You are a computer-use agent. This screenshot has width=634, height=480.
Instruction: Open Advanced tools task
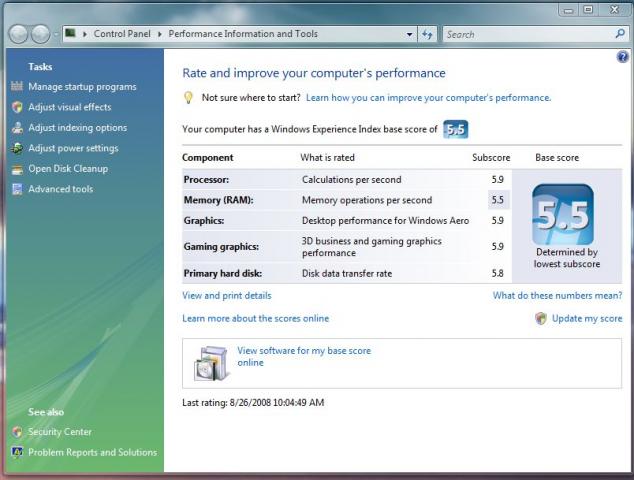[60, 189]
